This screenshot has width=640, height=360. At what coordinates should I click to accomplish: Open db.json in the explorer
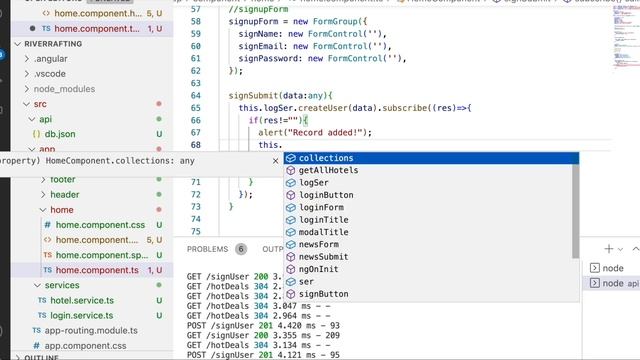(x=60, y=134)
